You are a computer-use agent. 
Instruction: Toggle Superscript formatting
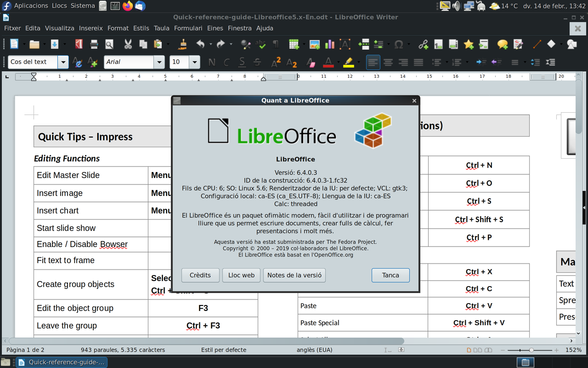(276, 62)
